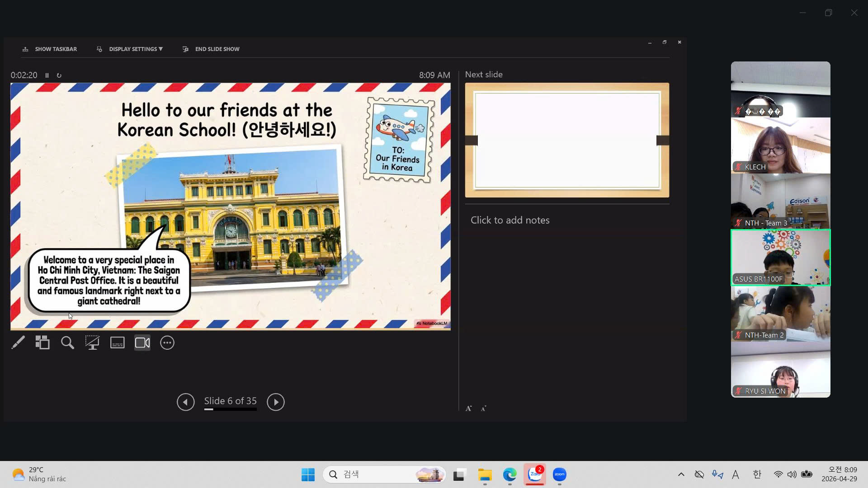
Task: Click Show Taskbar in the top bar
Action: (56, 49)
